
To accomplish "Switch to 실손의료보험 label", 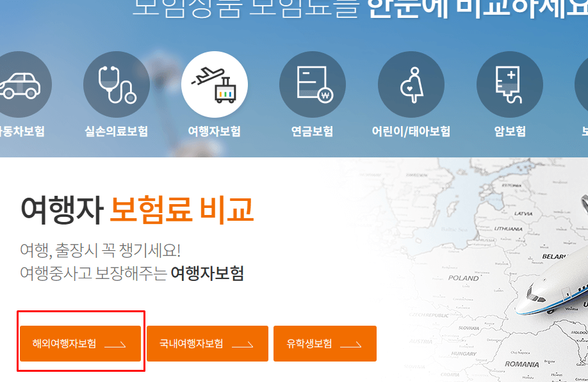I will 116,131.
